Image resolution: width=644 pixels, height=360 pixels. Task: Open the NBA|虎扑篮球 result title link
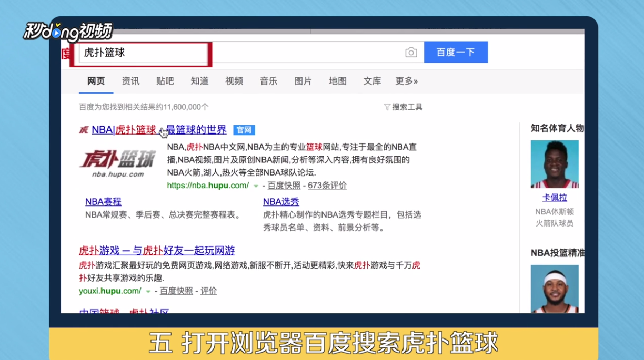point(159,130)
